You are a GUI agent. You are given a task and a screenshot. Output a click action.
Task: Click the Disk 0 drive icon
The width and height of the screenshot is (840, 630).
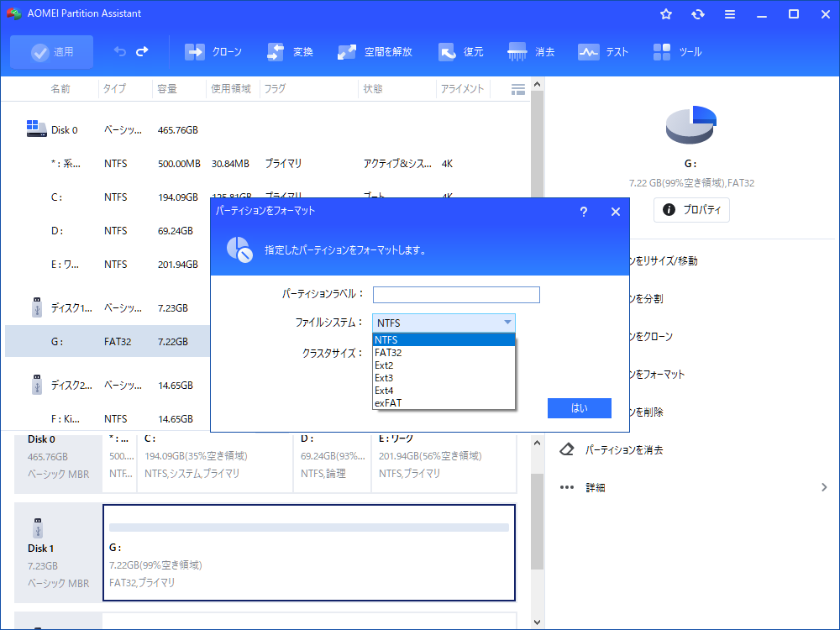point(36,129)
